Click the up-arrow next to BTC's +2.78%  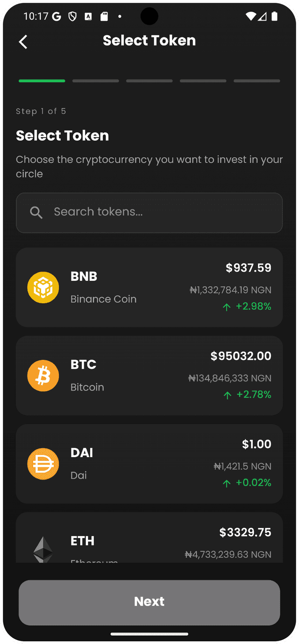[227, 395]
